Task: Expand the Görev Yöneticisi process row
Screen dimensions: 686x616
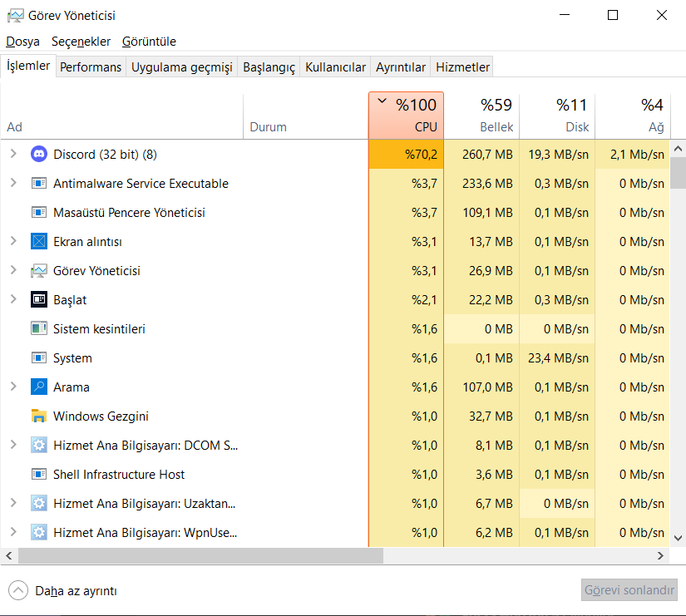Action: 13,270
